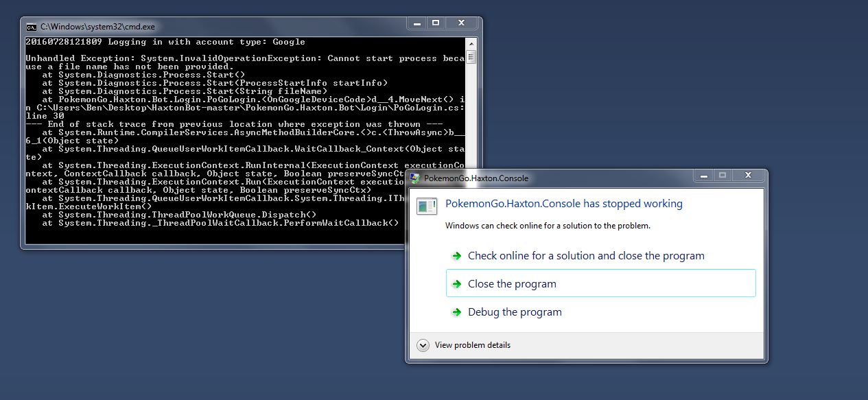This screenshot has width=868, height=400.
Task: Click cmd.exe icon in console title bar
Action: [31, 27]
